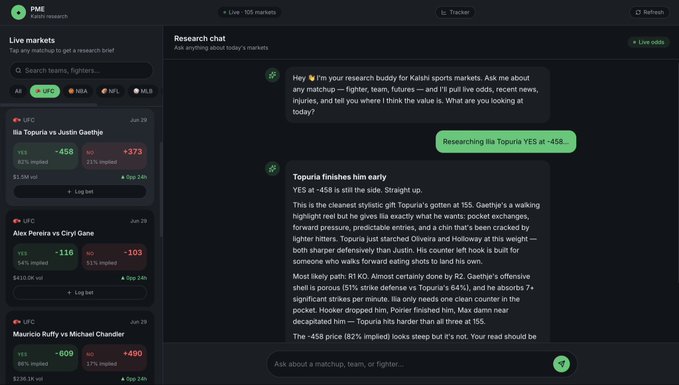
Task: Click $410.0K vol on Pereira card
Action: coord(28,278)
